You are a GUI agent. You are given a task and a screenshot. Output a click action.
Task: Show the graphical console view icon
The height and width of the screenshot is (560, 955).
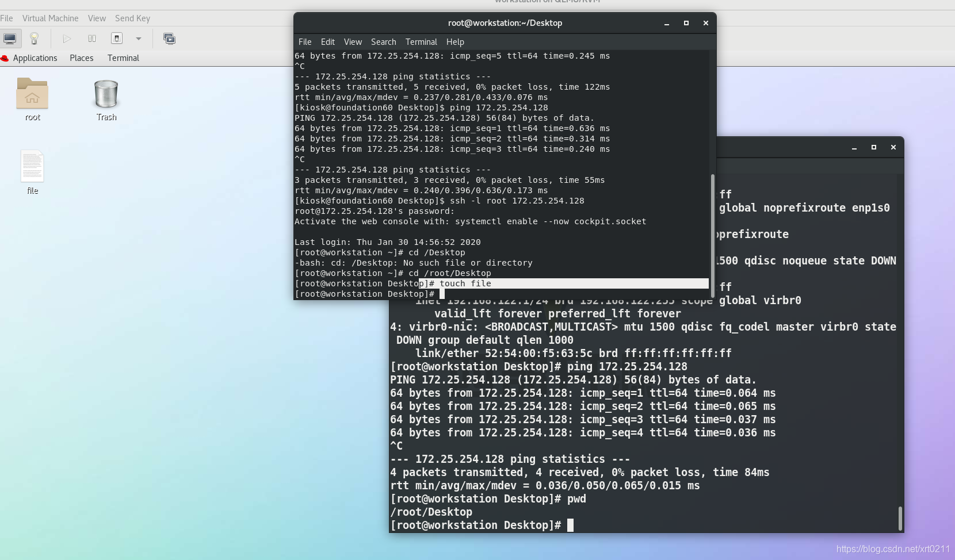click(x=10, y=39)
